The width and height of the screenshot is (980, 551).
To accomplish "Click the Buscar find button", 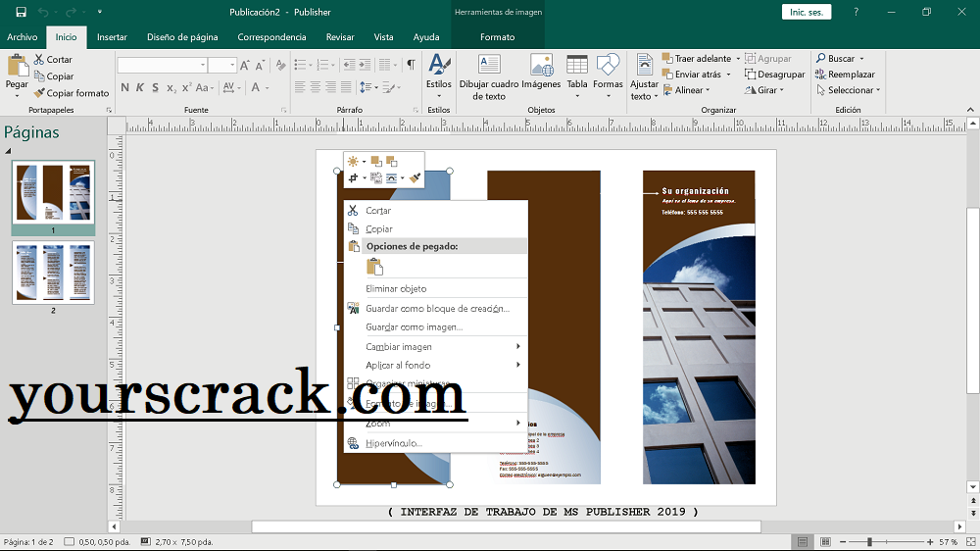I will 840,58.
